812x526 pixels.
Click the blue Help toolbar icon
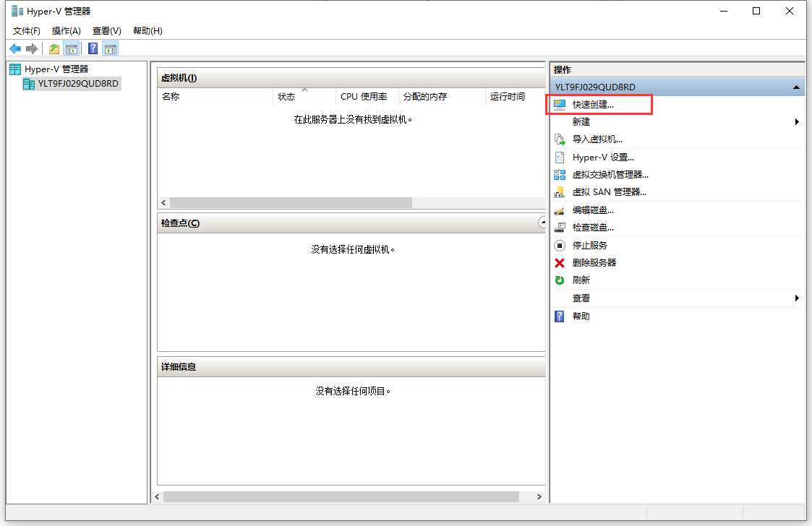point(93,49)
